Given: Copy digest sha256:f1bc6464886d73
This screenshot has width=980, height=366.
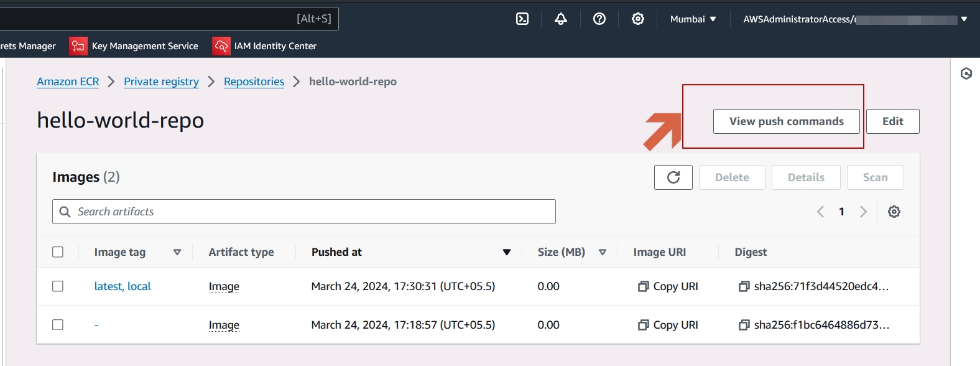Looking at the screenshot, I should click(744, 325).
